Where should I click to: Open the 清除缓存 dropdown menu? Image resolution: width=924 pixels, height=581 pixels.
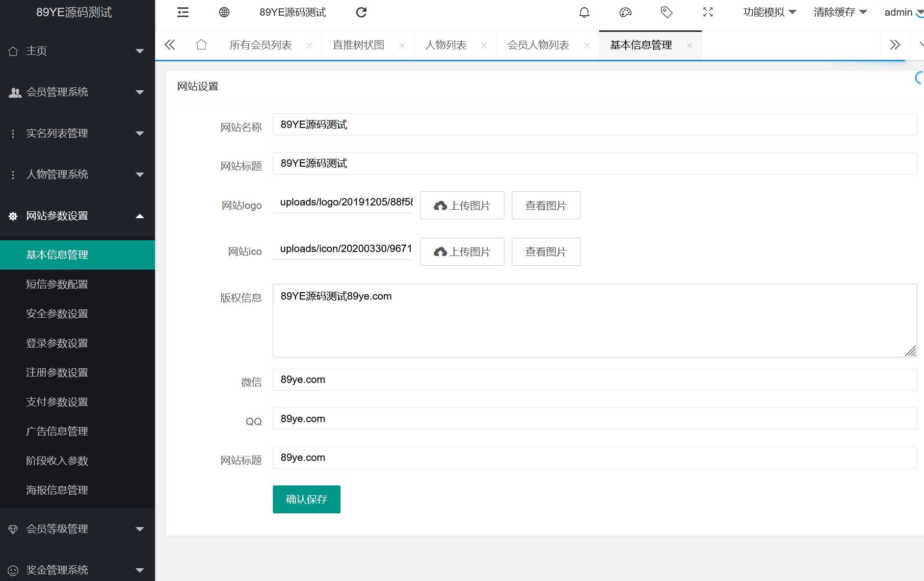pos(840,12)
